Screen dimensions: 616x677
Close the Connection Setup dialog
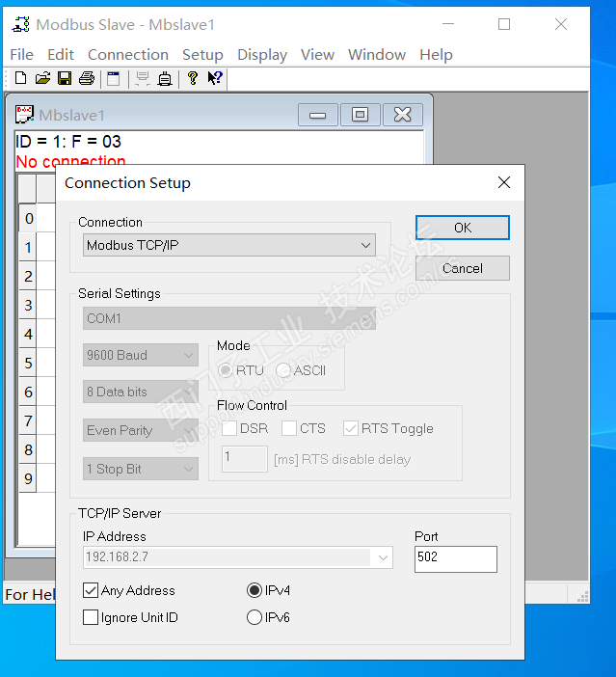click(x=504, y=182)
